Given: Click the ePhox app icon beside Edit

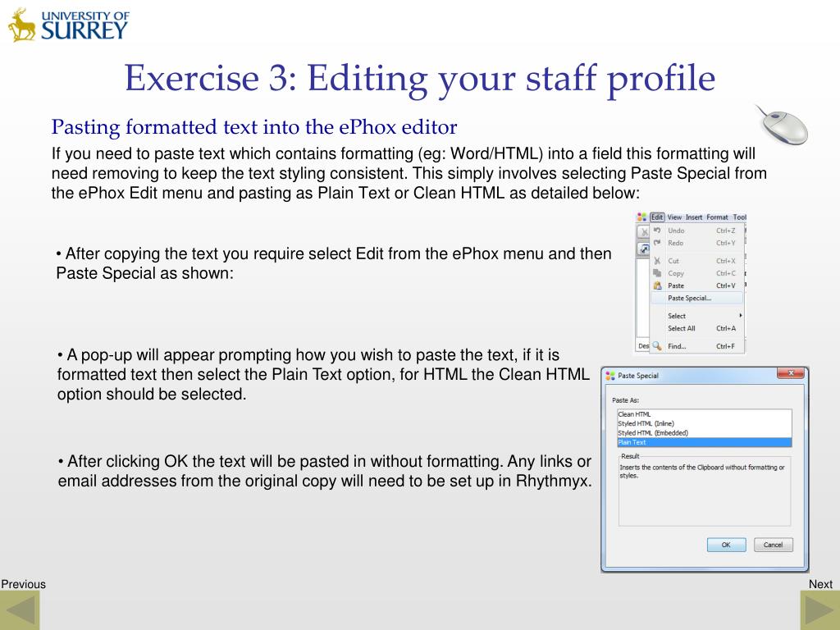Looking at the screenshot, I should pos(641,217).
